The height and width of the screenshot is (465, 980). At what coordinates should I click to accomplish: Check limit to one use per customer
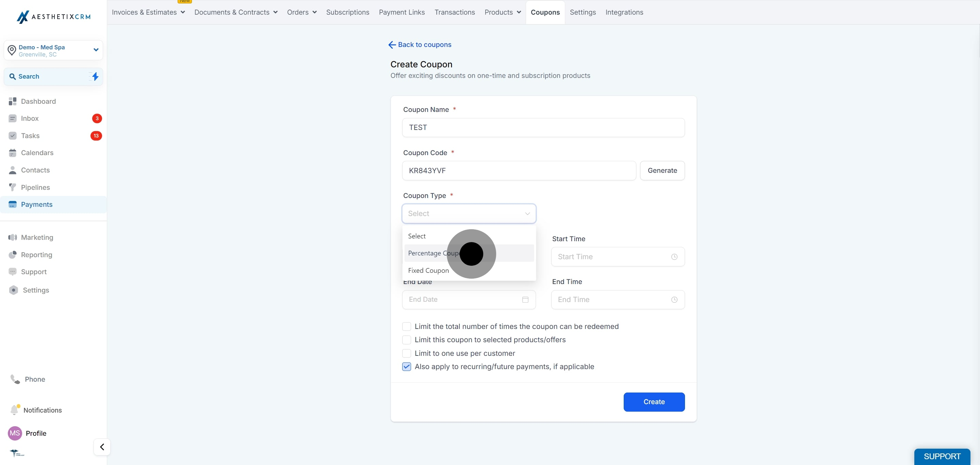click(x=407, y=353)
